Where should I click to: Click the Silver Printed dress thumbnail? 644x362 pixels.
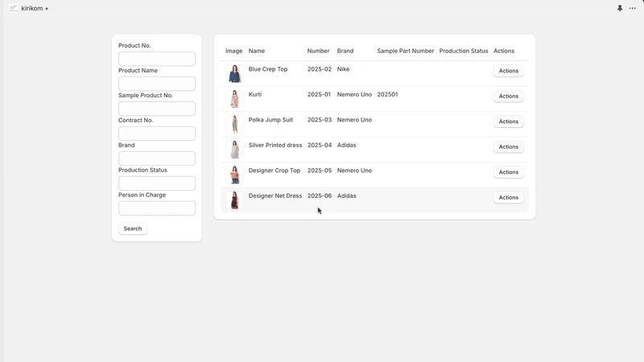(234, 150)
